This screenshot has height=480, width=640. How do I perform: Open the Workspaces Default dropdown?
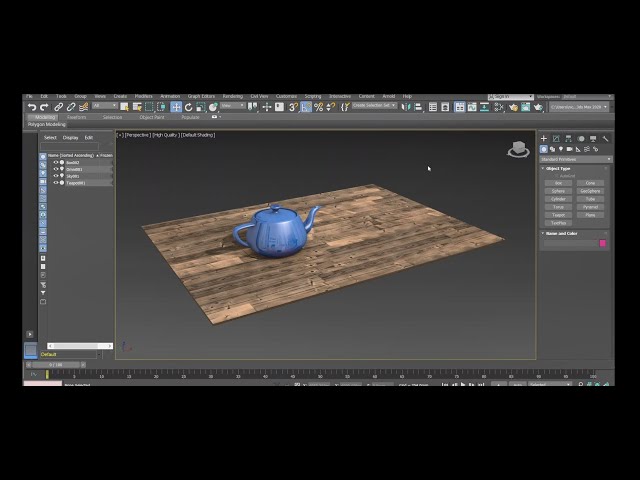tap(587, 97)
